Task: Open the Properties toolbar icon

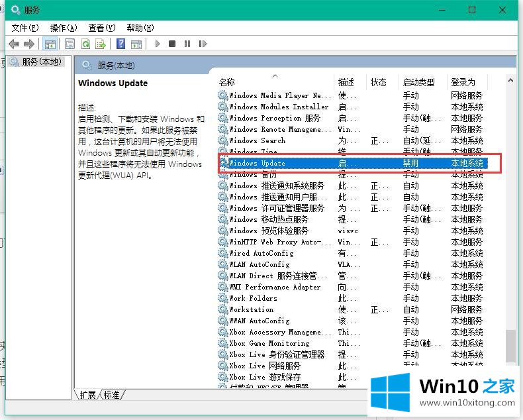Action: [70, 44]
